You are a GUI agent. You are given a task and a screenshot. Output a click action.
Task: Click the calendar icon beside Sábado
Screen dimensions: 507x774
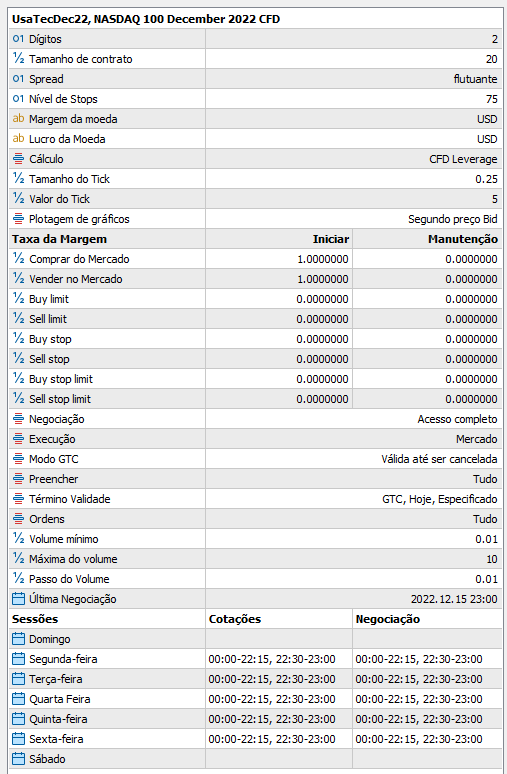(18, 759)
